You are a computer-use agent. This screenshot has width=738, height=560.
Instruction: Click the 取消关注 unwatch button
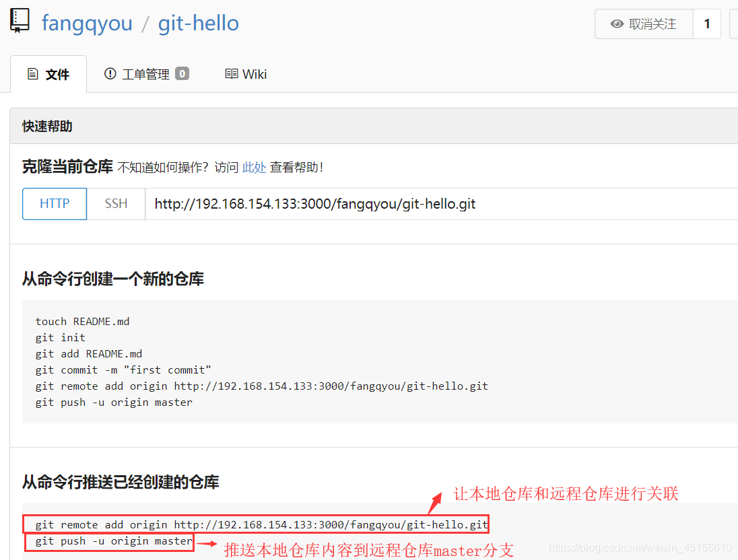644,24
